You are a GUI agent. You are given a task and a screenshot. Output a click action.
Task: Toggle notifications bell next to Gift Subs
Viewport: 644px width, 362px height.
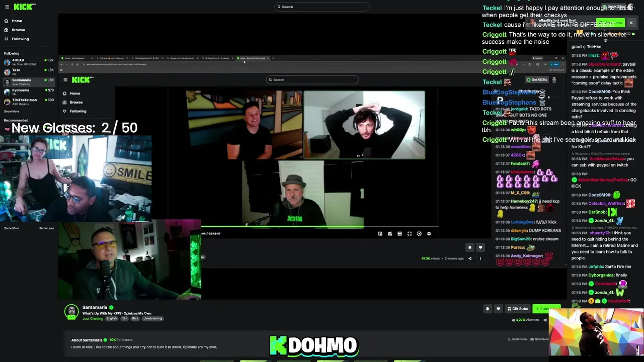[x=487, y=309]
